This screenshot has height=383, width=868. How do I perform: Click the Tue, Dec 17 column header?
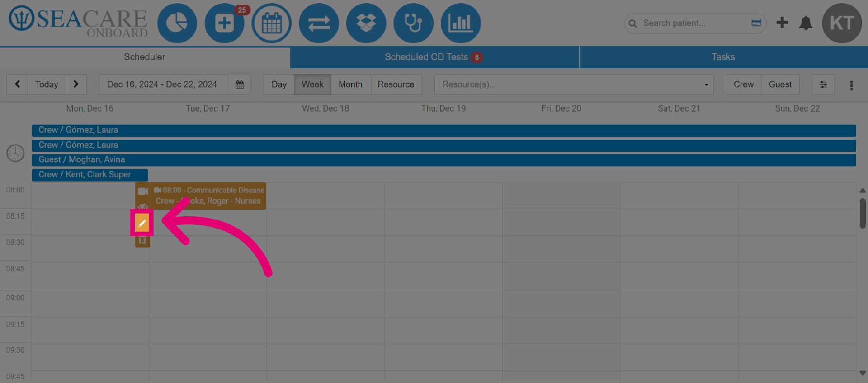[208, 108]
